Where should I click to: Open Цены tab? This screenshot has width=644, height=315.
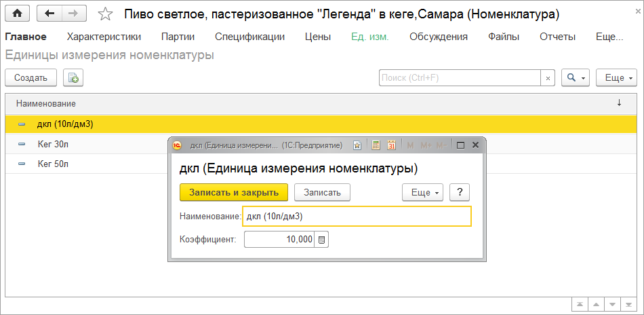tap(318, 37)
